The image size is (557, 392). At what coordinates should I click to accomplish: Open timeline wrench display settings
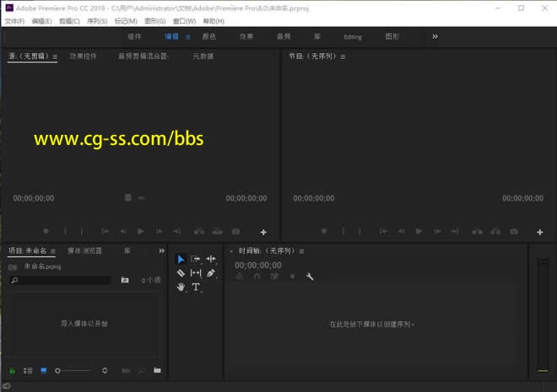[x=310, y=277]
